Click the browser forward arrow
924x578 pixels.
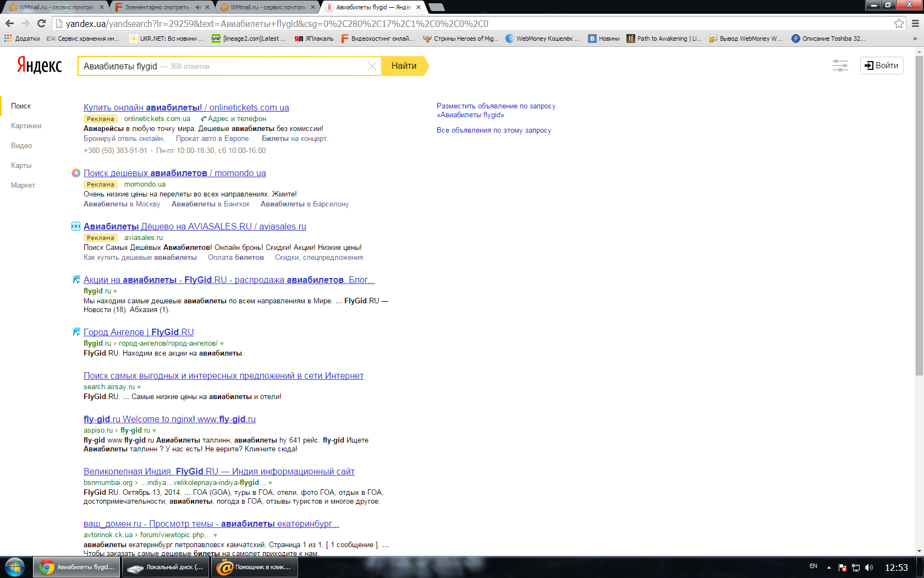click(x=25, y=23)
